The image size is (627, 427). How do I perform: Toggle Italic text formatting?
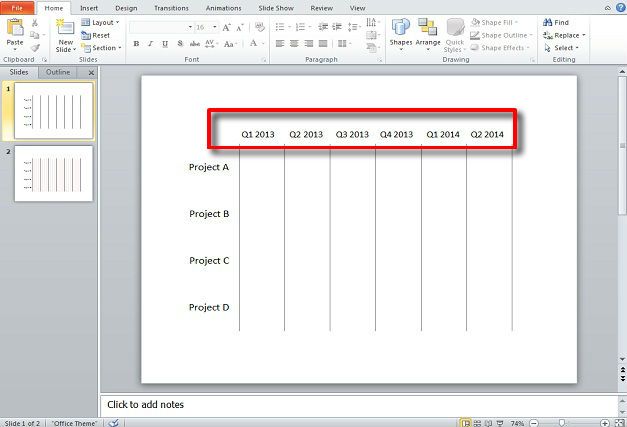(150, 44)
